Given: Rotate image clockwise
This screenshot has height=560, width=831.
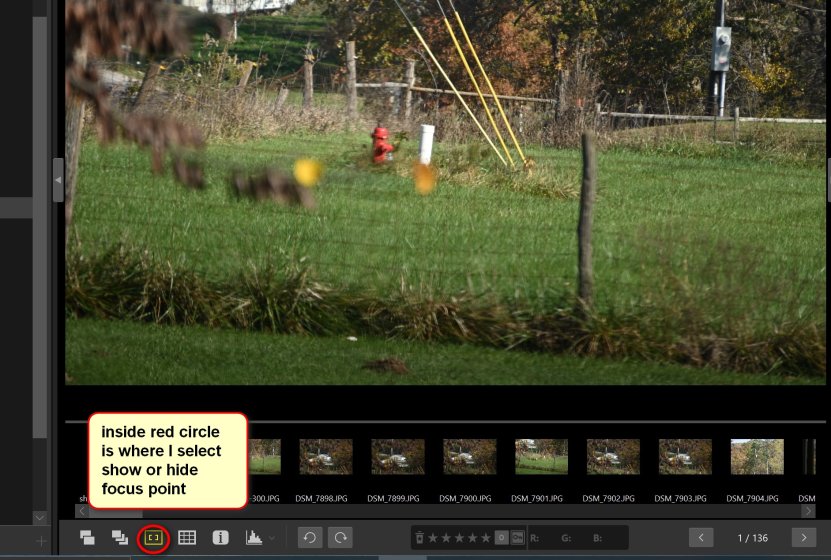Looking at the screenshot, I should tap(340, 538).
